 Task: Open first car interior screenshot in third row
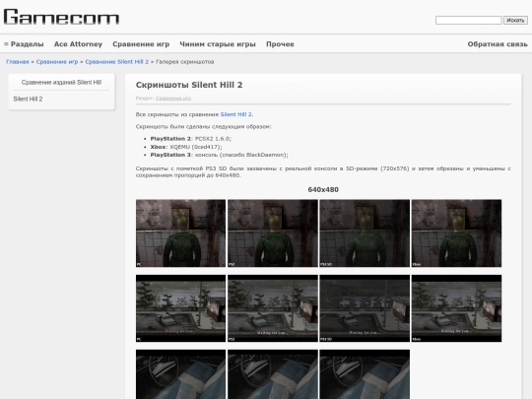coord(180,374)
